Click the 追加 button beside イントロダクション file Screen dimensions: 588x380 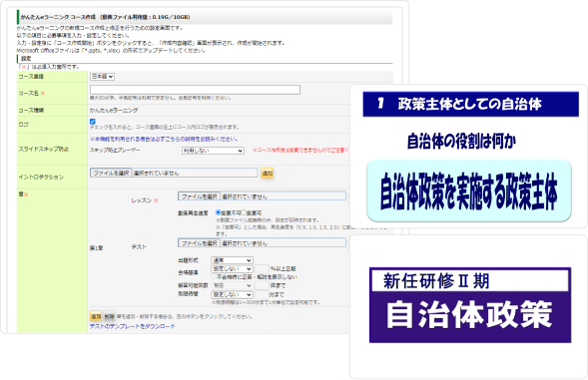click(x=267, y=173)
